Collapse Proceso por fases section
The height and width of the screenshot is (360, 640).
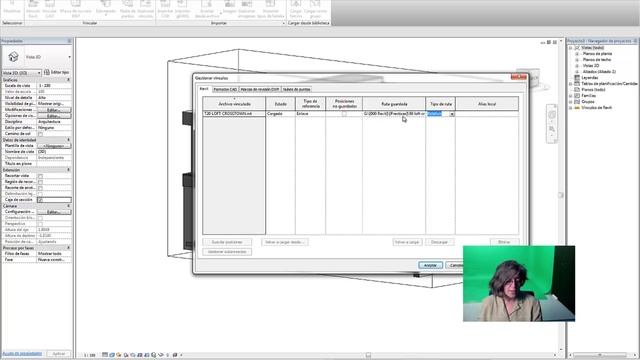(69, 248)
